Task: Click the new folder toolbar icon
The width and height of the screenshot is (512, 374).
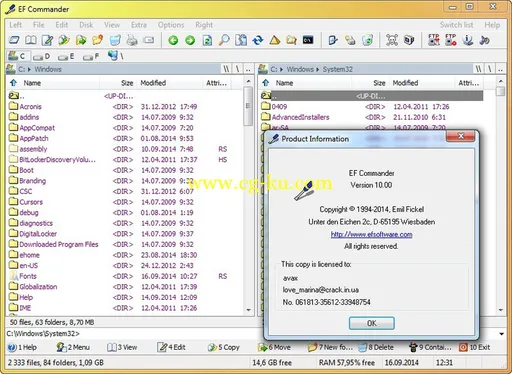Action: [98, 40]
